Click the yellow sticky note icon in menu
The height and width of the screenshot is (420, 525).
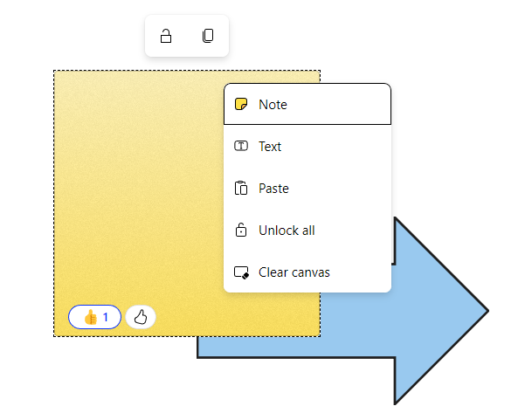241,104
